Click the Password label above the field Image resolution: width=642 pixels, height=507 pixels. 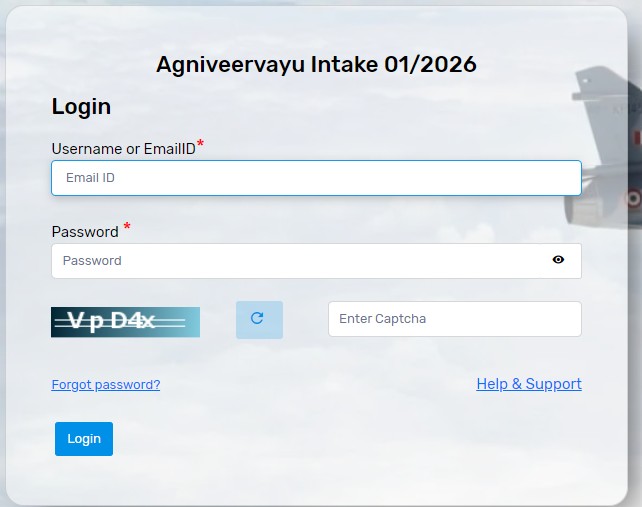point(85,232)
